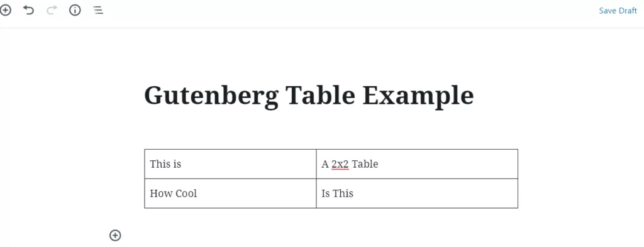Click the word is in top-left cell
The width and height of the screenshot is (644, 247).
[177, 164]
